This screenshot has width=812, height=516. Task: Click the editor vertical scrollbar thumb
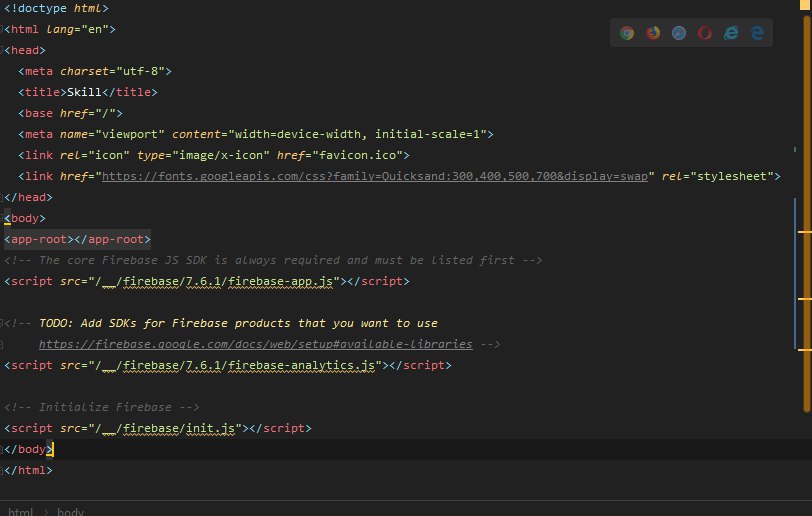pos(807,213)
